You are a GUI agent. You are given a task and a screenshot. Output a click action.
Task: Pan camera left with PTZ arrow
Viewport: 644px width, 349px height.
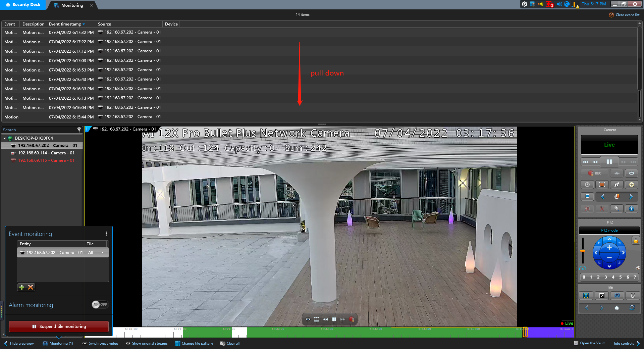coord(596,253)
